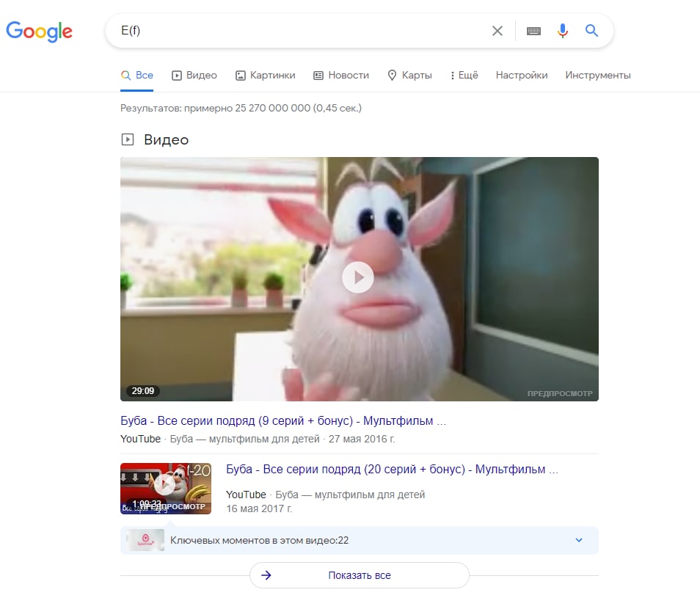Click text Ключевых моментов в этом видео:22
The image size is (700, 609).
click(259, 540)
